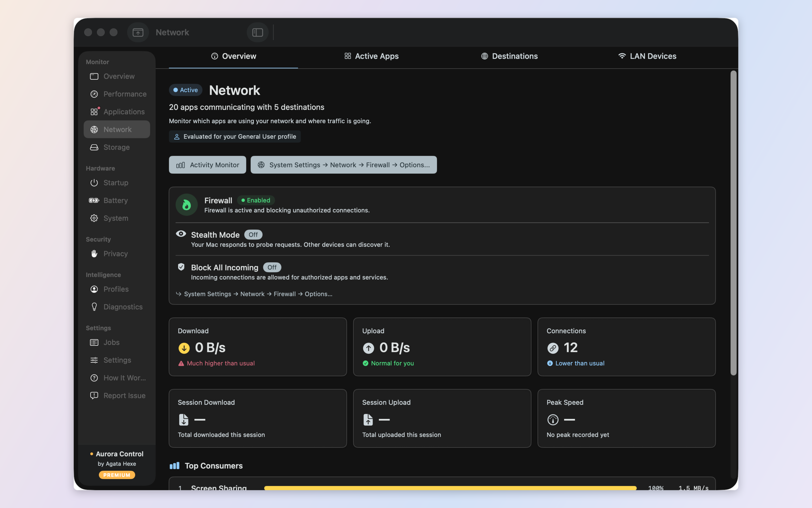Image resolution: width=812 pixels, height=508 pixels.
Task: Switch to the Destinations tab
Action: click(509, 56)
